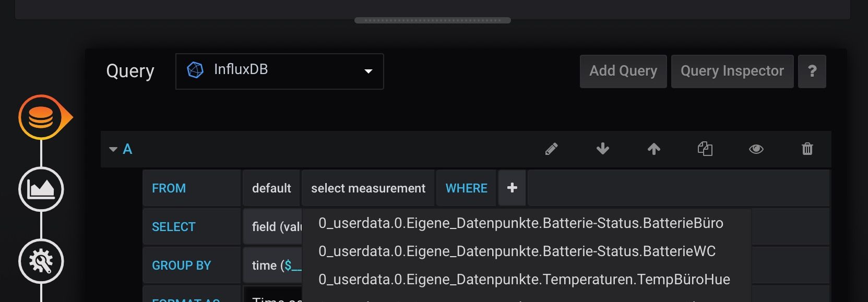Toggle query A edit mode pencil icon
Viewport: 868px width, 302px height.
coord(551,149)
